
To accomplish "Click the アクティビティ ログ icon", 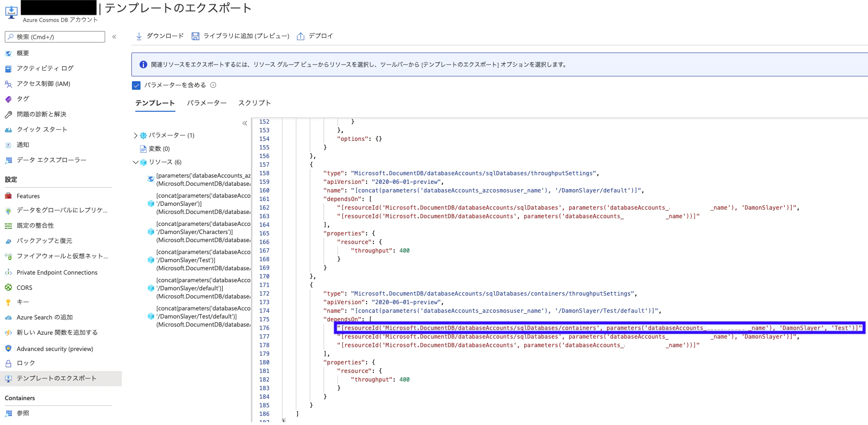I will click(x=8, y=69).
